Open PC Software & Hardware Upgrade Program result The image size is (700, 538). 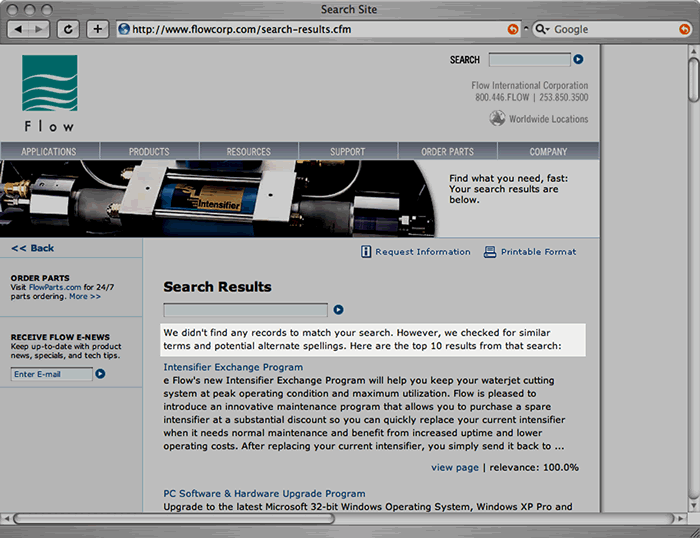264,493
